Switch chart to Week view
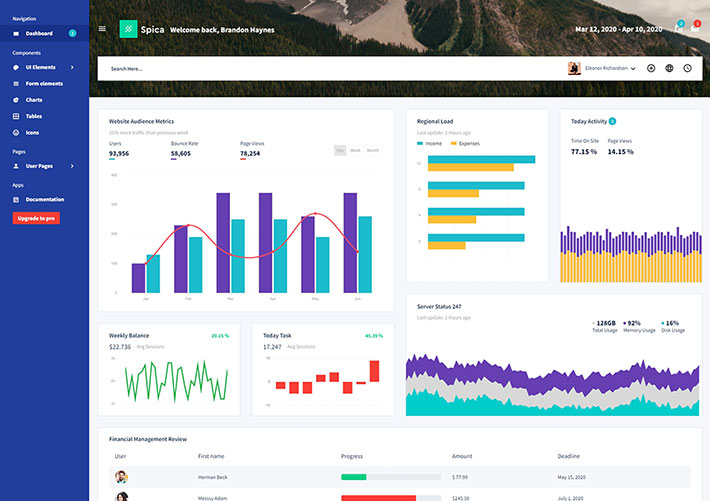 tap(355, 150)
